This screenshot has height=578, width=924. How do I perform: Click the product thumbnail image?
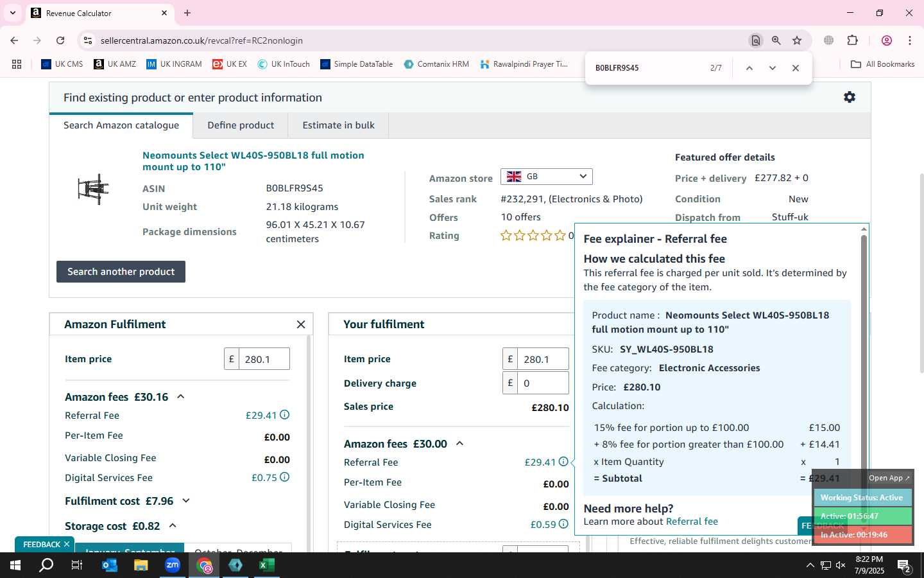click(94, 189)
